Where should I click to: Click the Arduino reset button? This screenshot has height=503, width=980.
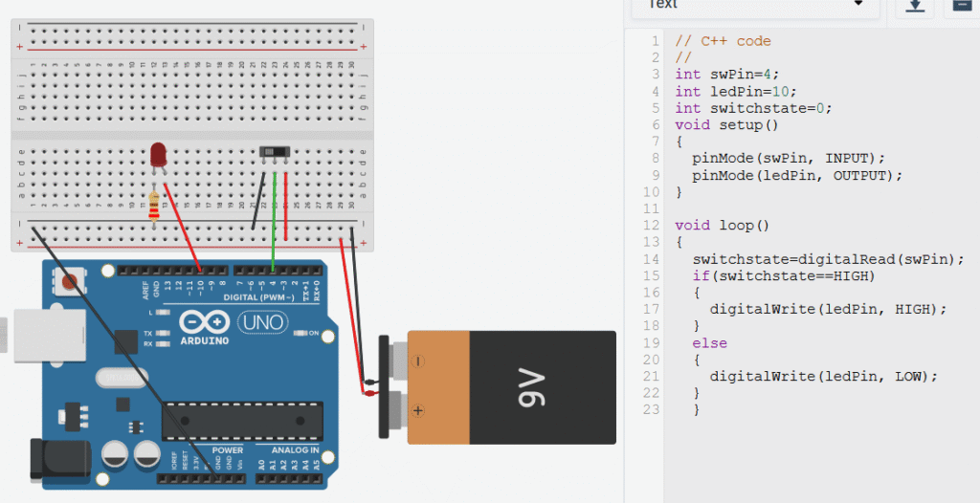(69, 280)
